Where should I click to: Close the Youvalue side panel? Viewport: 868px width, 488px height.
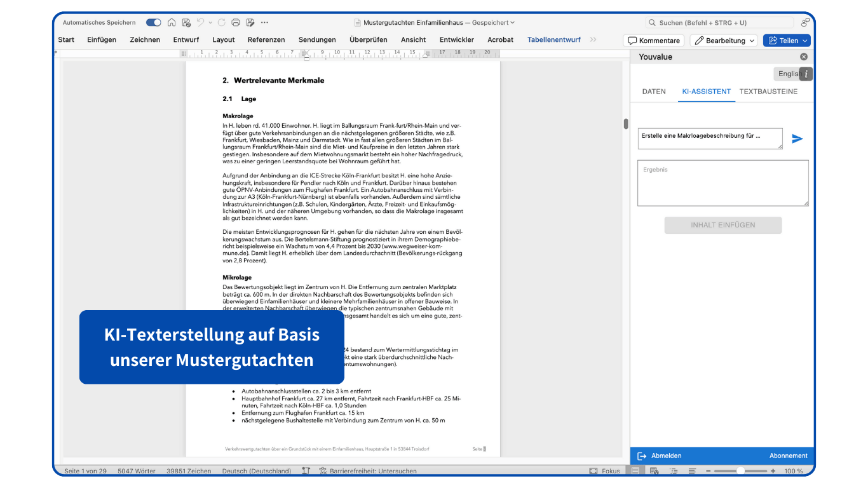click(803, 57)
